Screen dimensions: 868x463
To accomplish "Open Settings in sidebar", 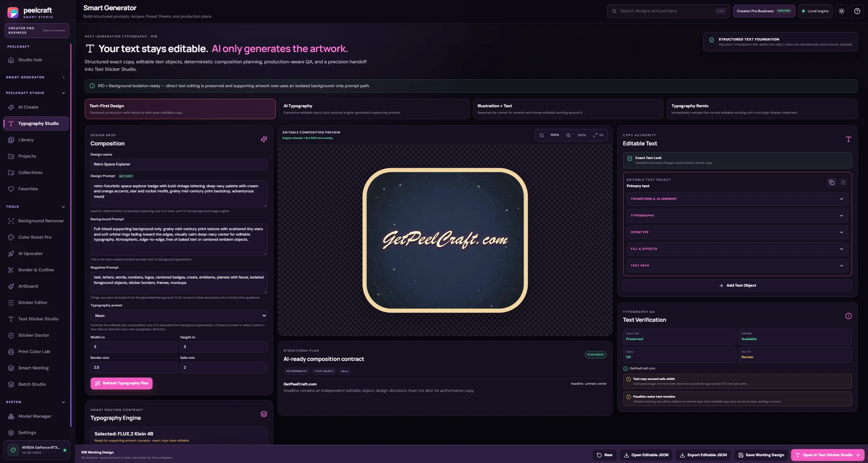I will click(36, 433).
